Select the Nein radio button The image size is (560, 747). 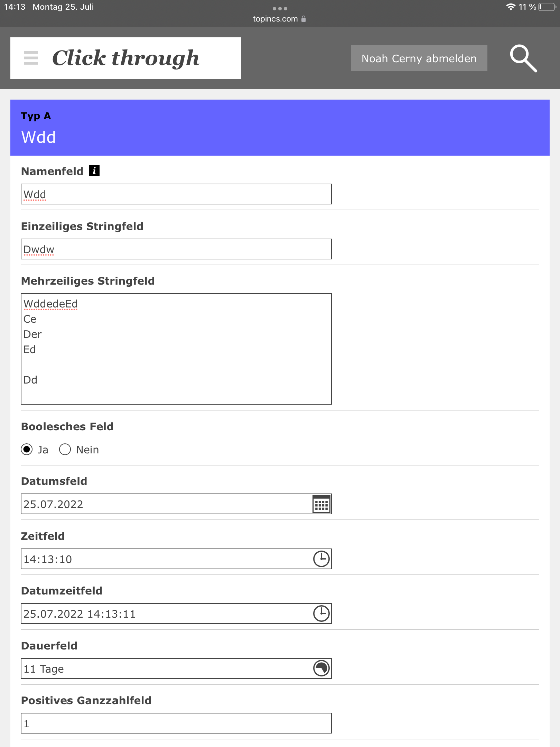65,450
